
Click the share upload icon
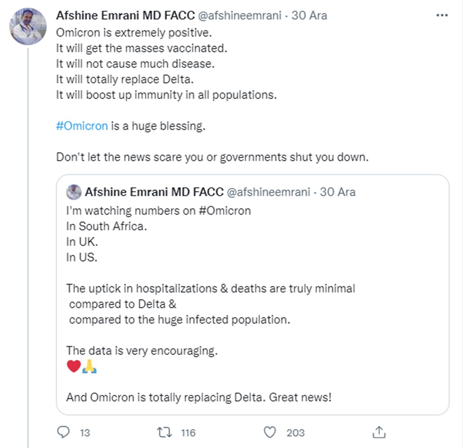click(378, 432)
